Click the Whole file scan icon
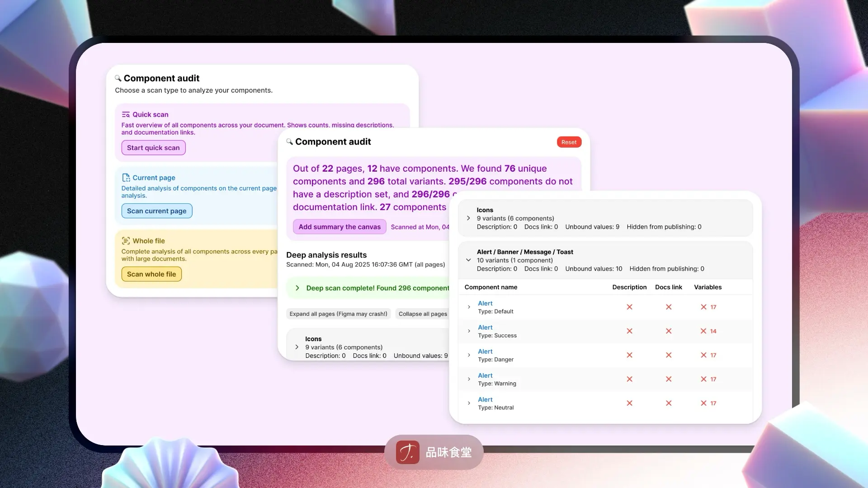Screen dimensions: 868x488 126,241
